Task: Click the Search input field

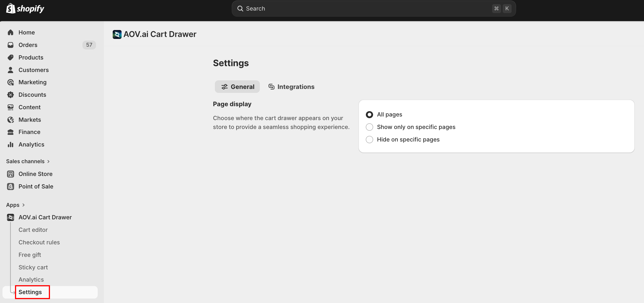Action: click(x=374, y=9)
